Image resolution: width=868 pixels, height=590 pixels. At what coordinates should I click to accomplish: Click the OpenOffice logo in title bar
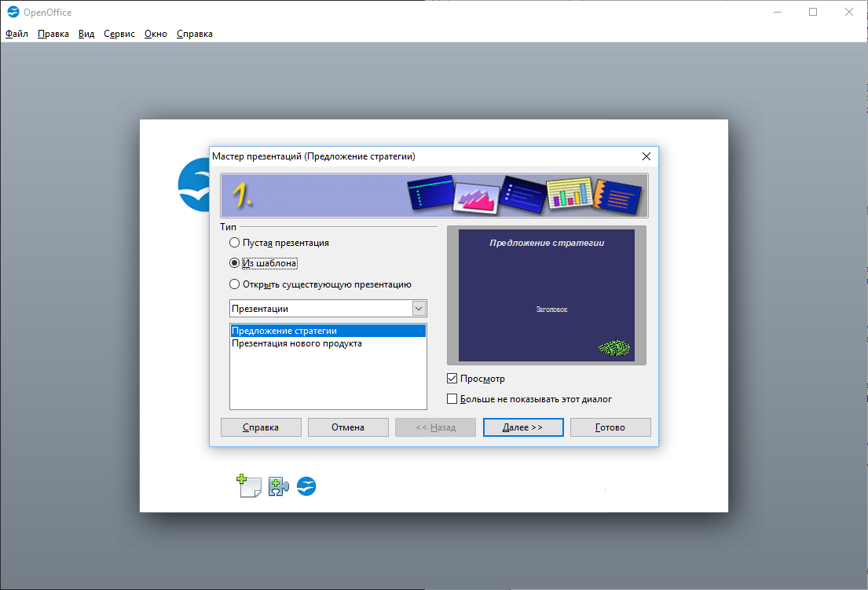pos(13,12)
